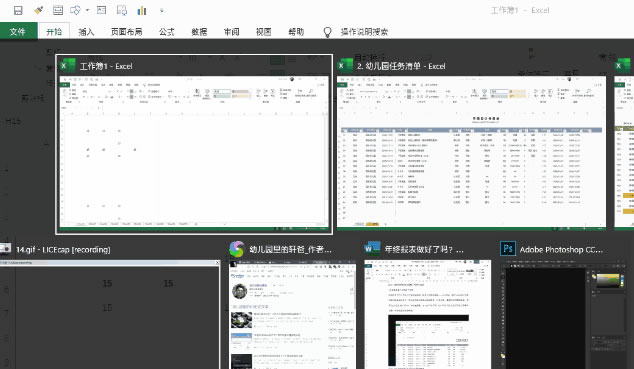This screenshot has height=369, width=634.
Task: Open the 页面布局 ribbon tab
Action: (126, 32)
